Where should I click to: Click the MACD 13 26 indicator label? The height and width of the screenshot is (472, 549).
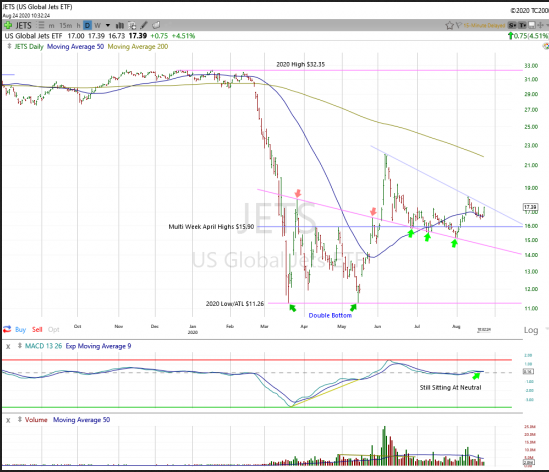click(43, 346)
